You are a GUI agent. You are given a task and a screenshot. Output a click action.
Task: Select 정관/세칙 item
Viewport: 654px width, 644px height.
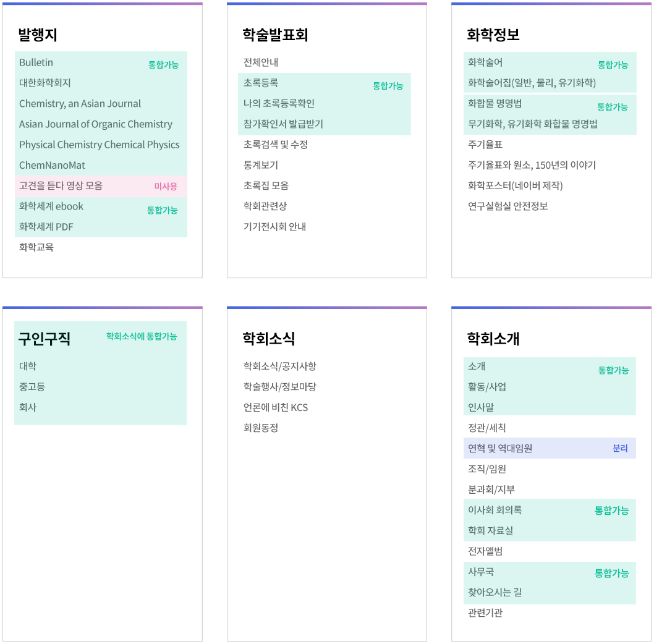tap(486, 428)
